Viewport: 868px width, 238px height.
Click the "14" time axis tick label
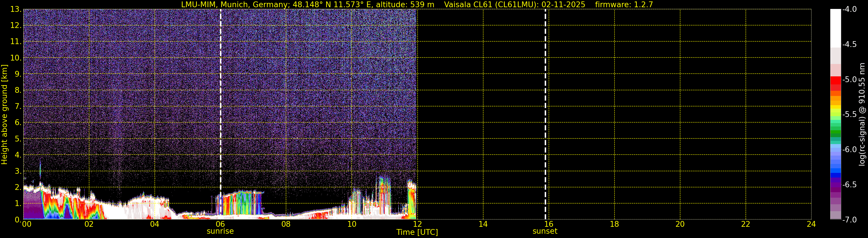[x=483, y=224]
